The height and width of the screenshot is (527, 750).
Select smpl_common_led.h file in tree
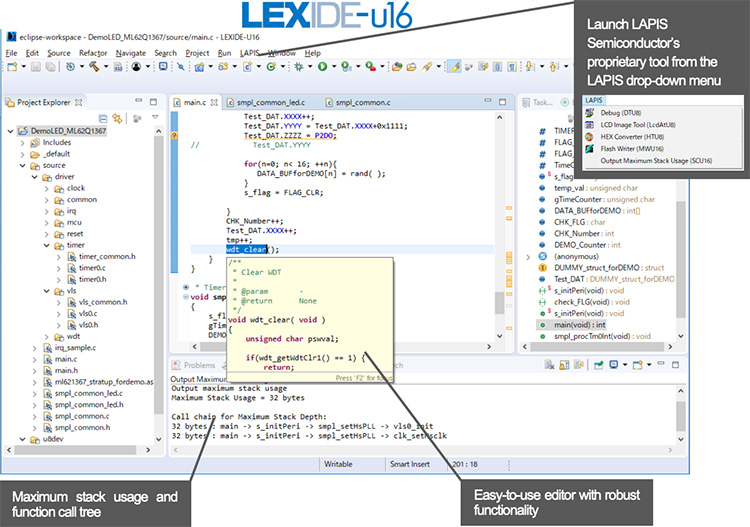tap(83, 405)
